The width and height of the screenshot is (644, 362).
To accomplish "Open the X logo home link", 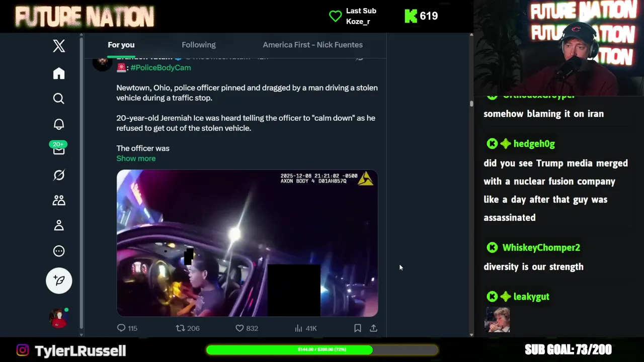I will [59, 46].
